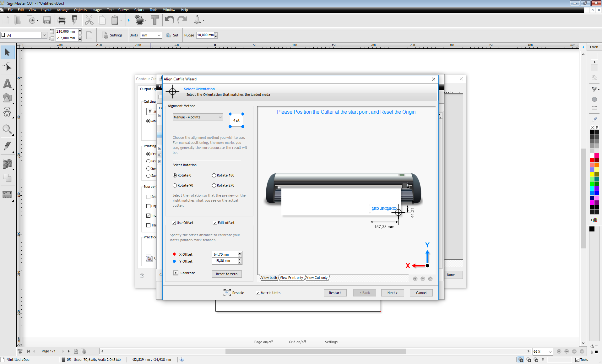Increase the Nudge value stepper
This screenshot has height=364, width=602.
click(x=216, y=34)
